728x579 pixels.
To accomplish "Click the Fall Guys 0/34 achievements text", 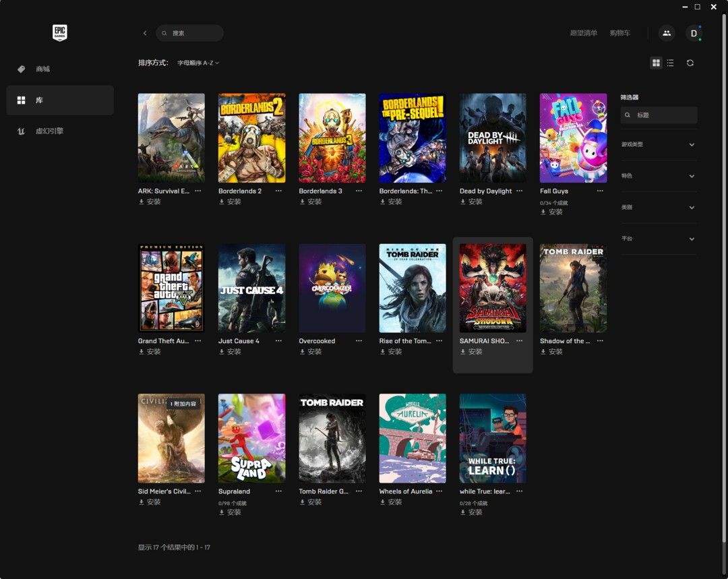I will tap(553, 202).
